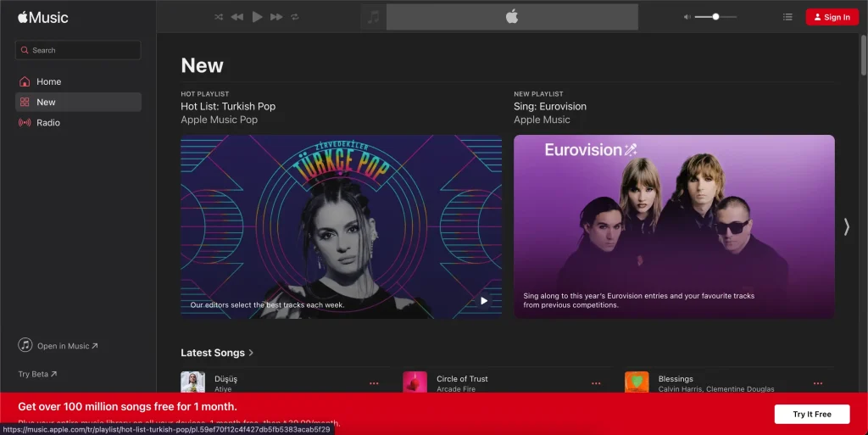
Task: Click the New grid icon
Action: (x=25, y=102)
